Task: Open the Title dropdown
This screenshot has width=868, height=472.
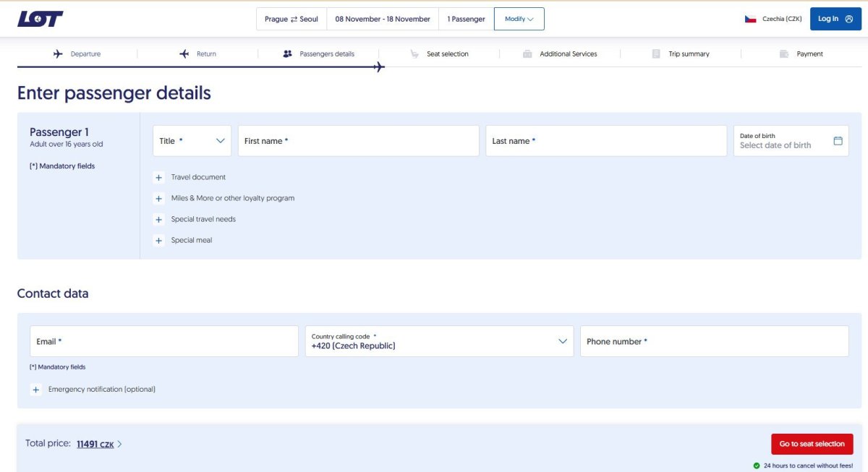Action: [x=192, y=141]
